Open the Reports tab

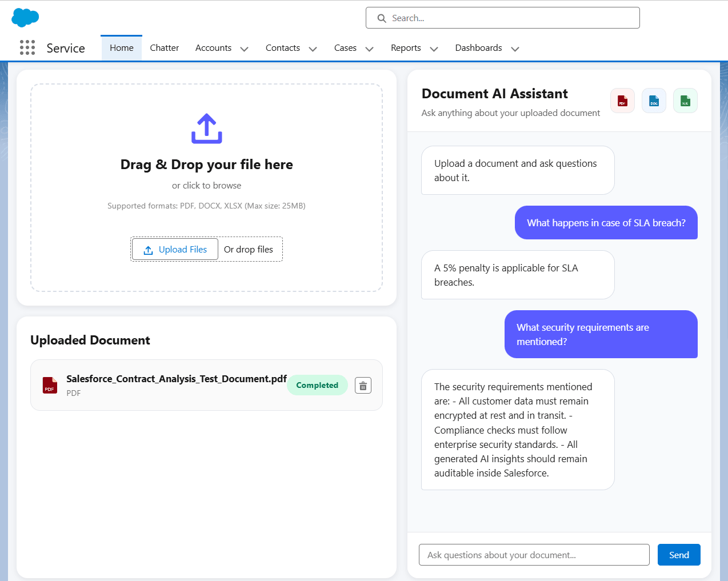pyautogui.click(x=406, y=48)
